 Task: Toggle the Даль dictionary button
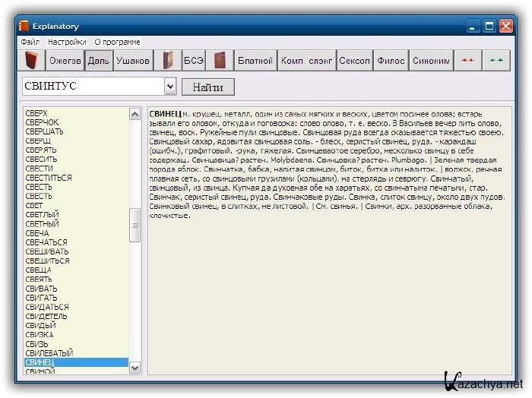pos(98,61)
